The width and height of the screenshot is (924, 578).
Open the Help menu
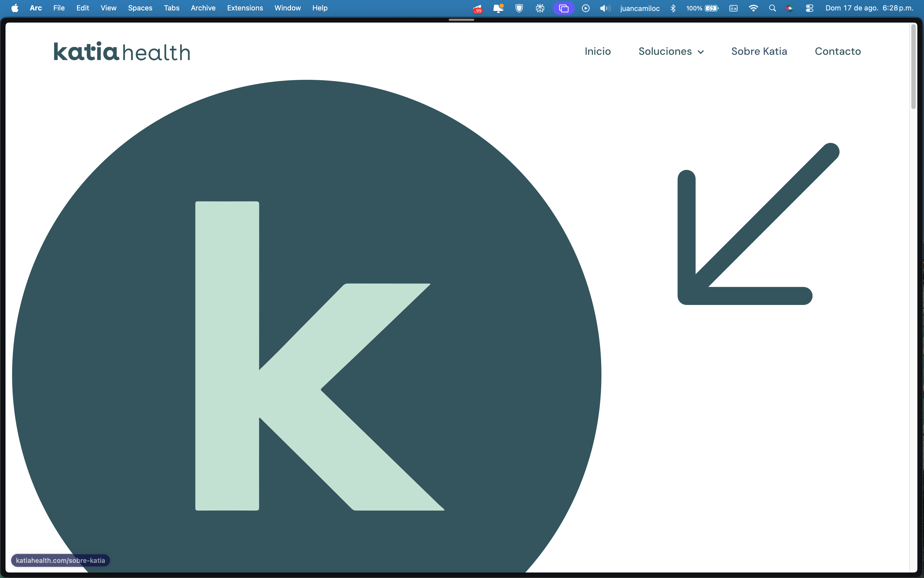pos(320,8)
